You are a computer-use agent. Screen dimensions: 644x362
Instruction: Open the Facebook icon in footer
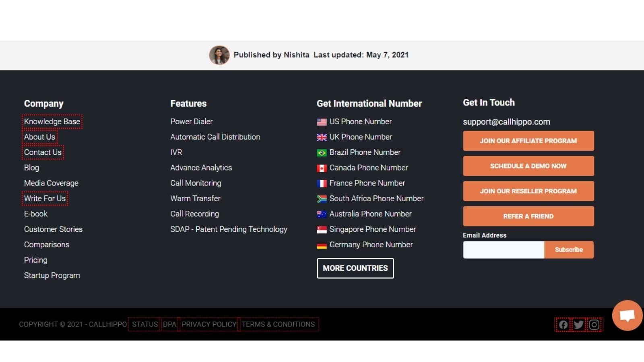(x=563, y=325)
